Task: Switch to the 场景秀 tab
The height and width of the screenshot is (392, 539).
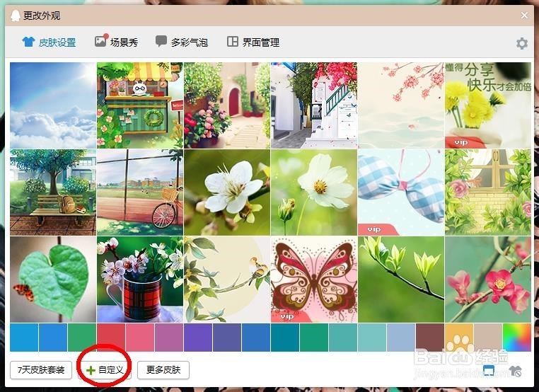Action: (116, 42)
